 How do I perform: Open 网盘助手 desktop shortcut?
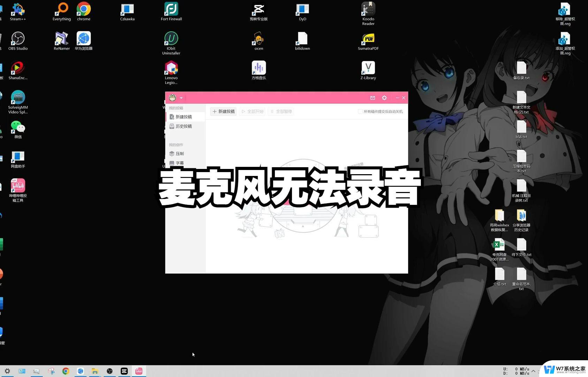click(x=18, y=159)
